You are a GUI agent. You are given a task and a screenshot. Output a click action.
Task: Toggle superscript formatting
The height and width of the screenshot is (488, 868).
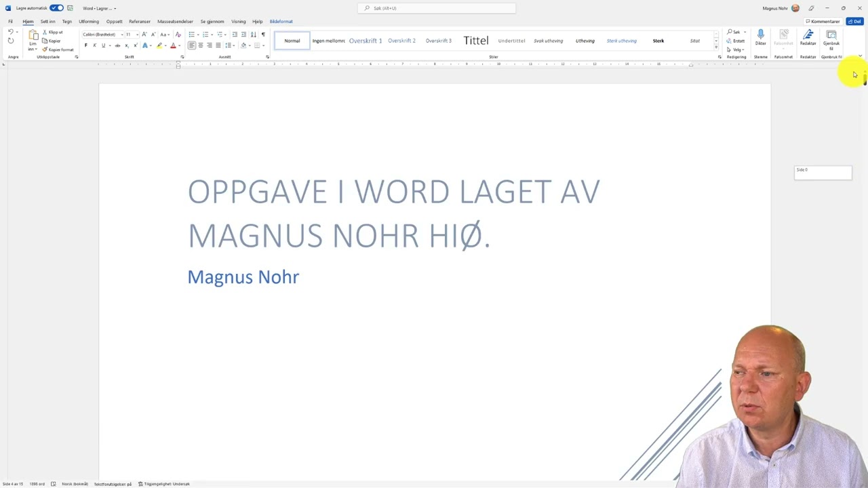135,45
